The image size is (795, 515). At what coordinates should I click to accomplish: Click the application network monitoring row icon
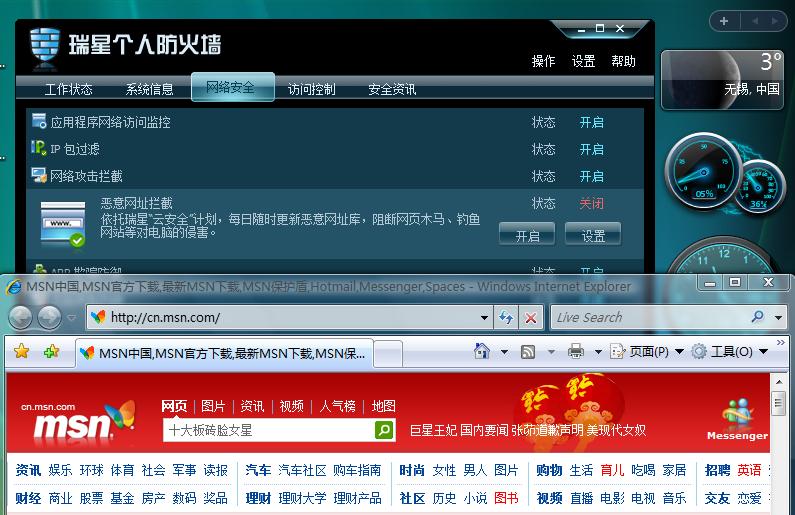coord(39,121)
